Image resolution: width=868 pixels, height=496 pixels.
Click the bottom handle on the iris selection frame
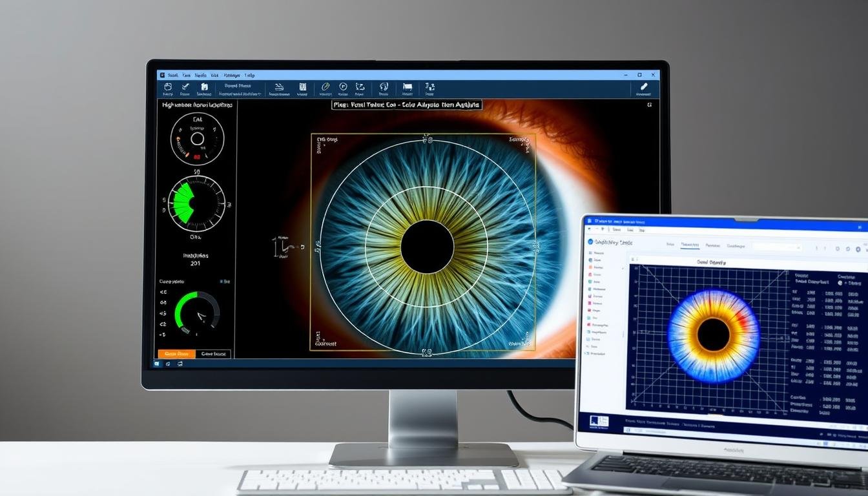coord(426,353)
